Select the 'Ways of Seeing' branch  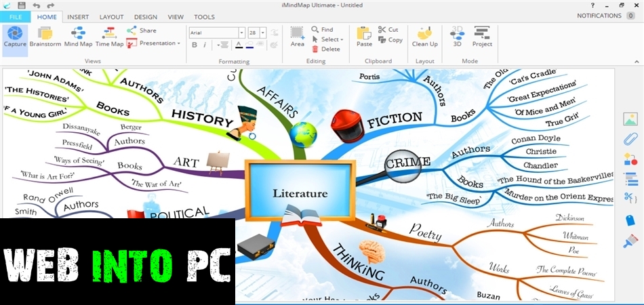tap(79, 160)
